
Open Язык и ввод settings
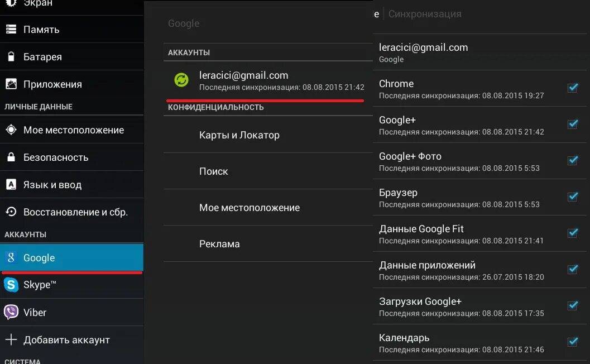(71, 184)
